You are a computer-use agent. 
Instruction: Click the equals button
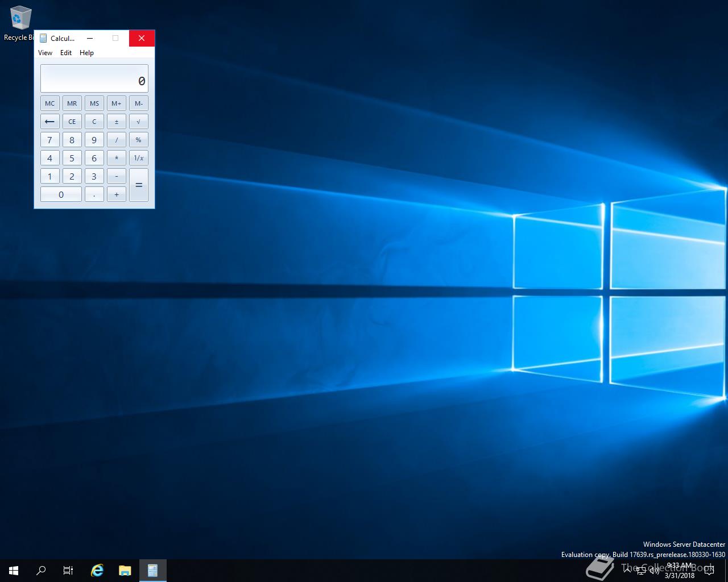click(139, 185)
